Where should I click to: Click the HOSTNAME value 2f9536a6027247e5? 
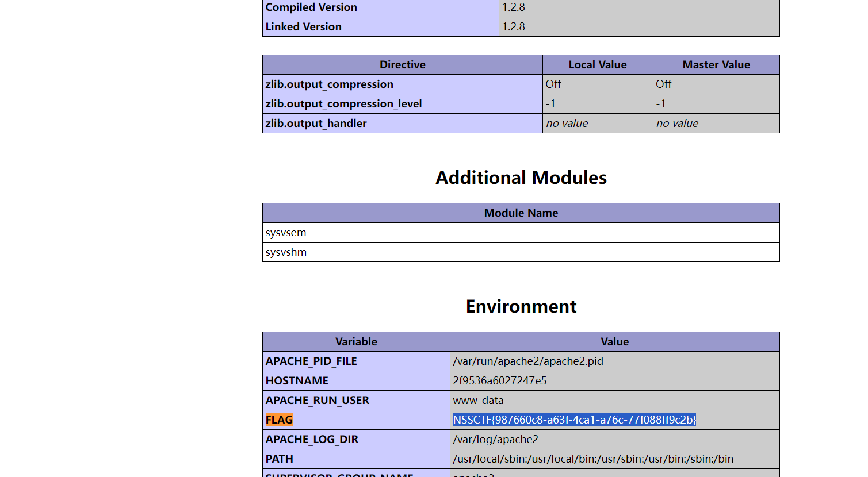point(499,381)
